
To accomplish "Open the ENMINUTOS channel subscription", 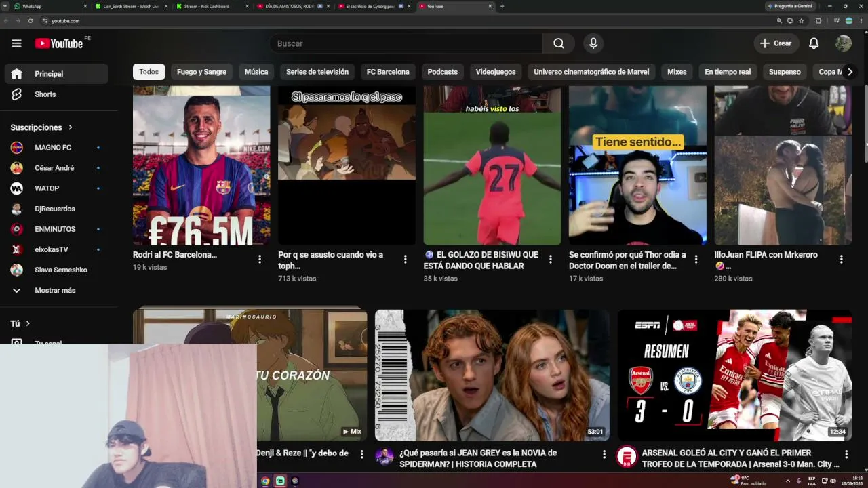I will tap(56, 229).
